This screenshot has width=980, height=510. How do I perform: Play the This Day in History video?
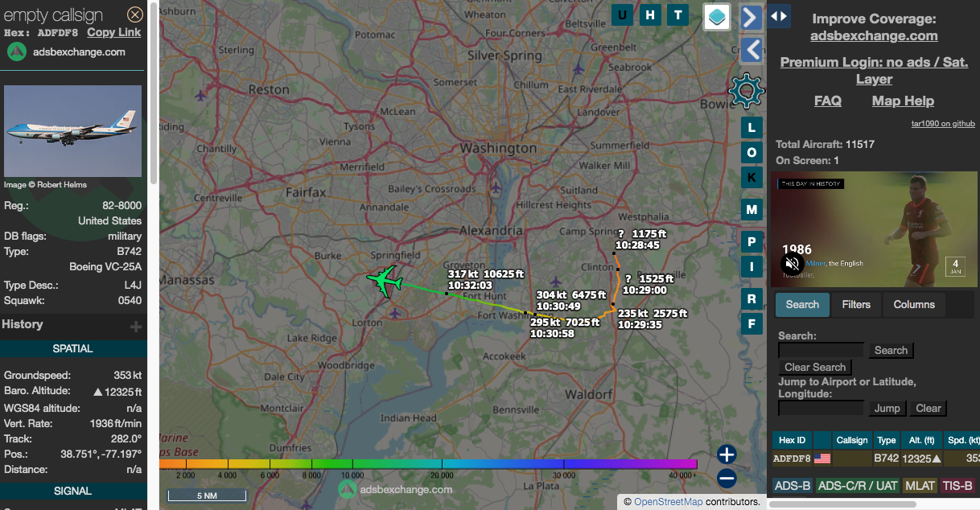click(x=872, y=228)
